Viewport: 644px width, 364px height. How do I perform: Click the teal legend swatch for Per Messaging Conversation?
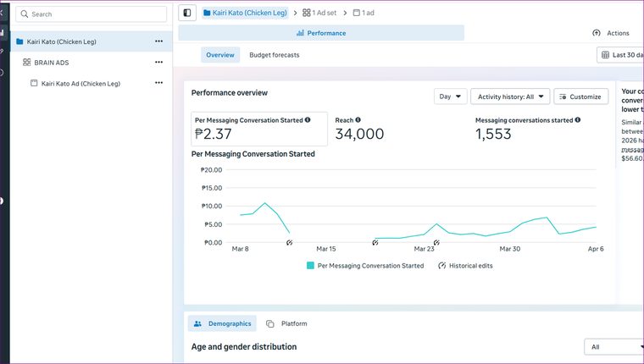tap(310, 266)
